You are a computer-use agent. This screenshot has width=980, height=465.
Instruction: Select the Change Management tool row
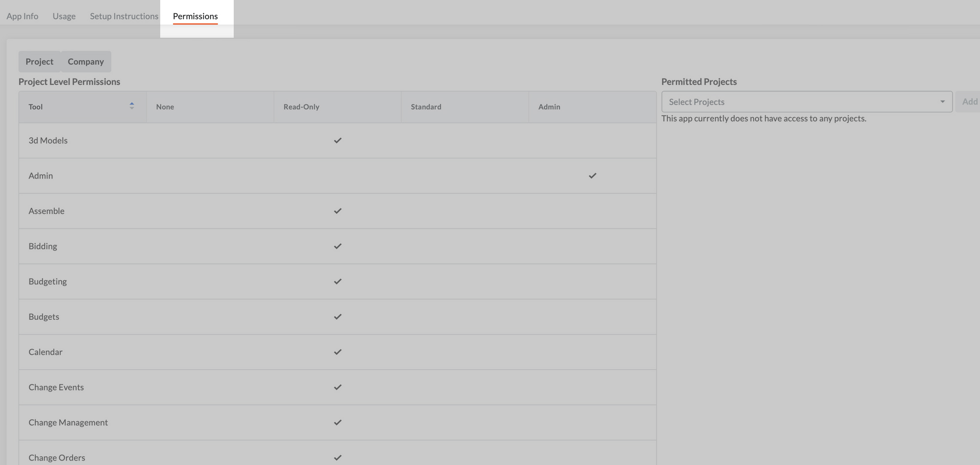coord(337,422)
